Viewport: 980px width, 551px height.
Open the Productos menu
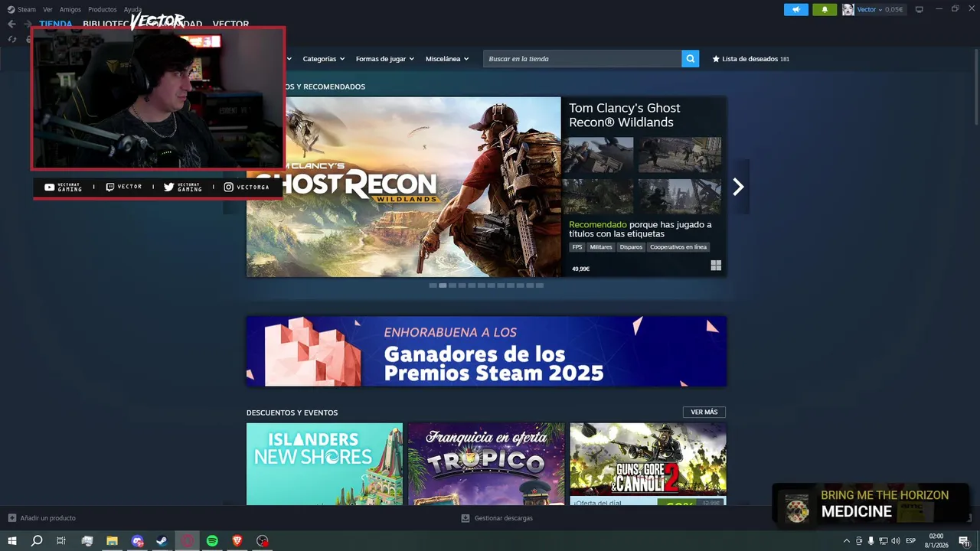[103, 9]
